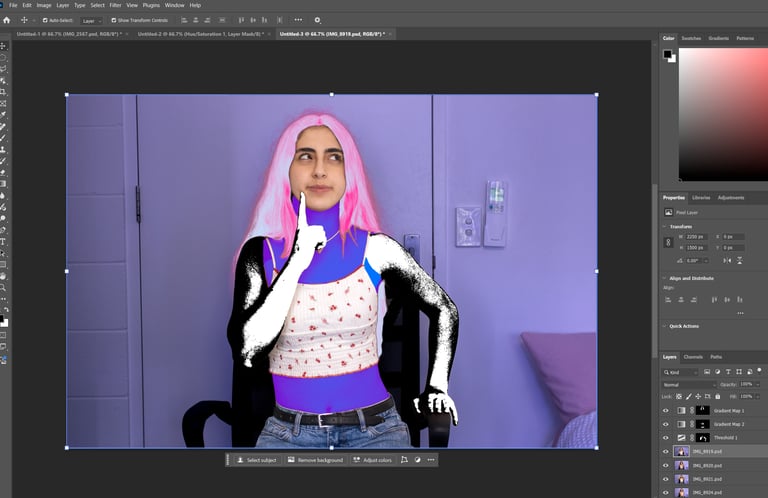Screen dimensions: 768x498
Task: Click the link width and height icon
Action: click(668, 242)
